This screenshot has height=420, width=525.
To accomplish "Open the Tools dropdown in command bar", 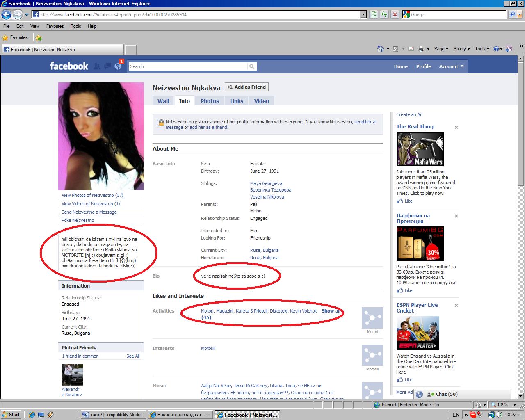I will [482, 49].
